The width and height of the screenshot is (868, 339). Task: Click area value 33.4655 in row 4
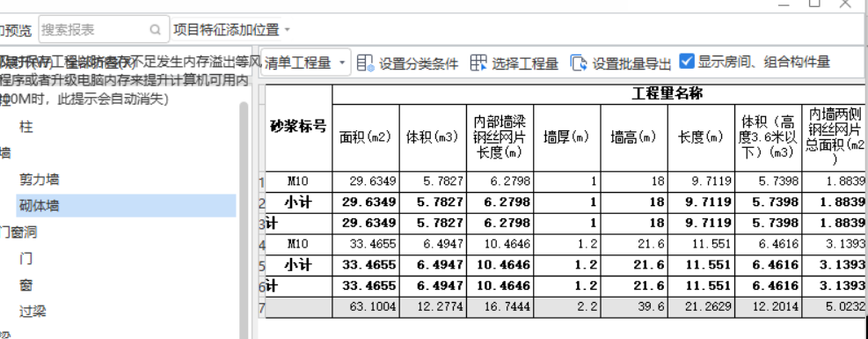(366, 244)
